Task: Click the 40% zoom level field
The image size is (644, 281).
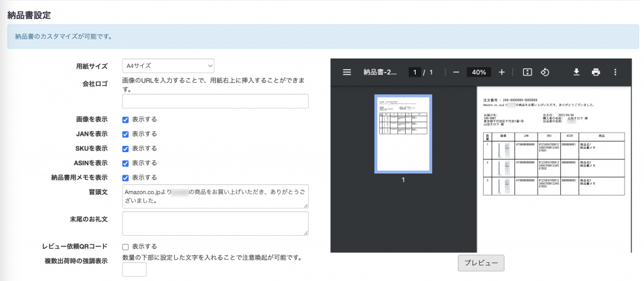Action: 479,72
